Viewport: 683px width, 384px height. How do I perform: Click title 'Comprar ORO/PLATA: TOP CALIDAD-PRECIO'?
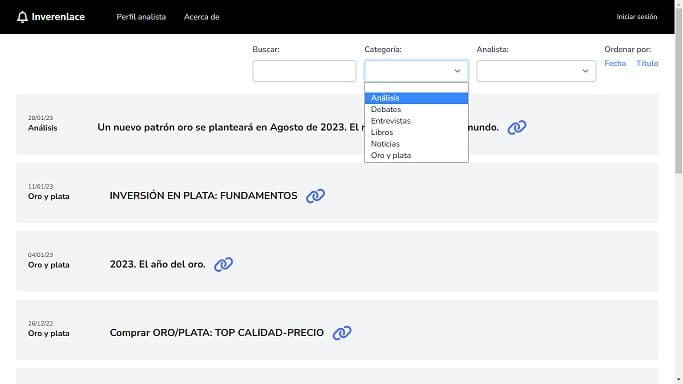pyautogui.click(x=216, y=333)
